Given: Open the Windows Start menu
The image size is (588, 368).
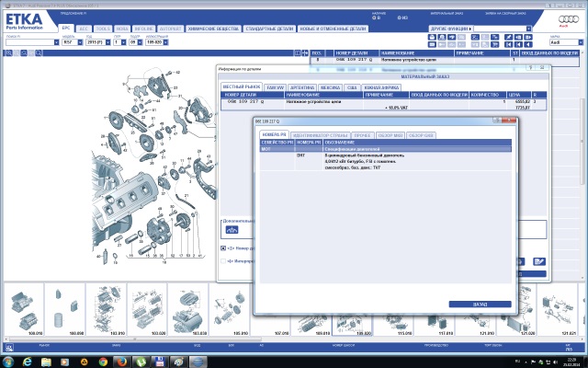Looking at the screenshot, I should pos(7,362).
